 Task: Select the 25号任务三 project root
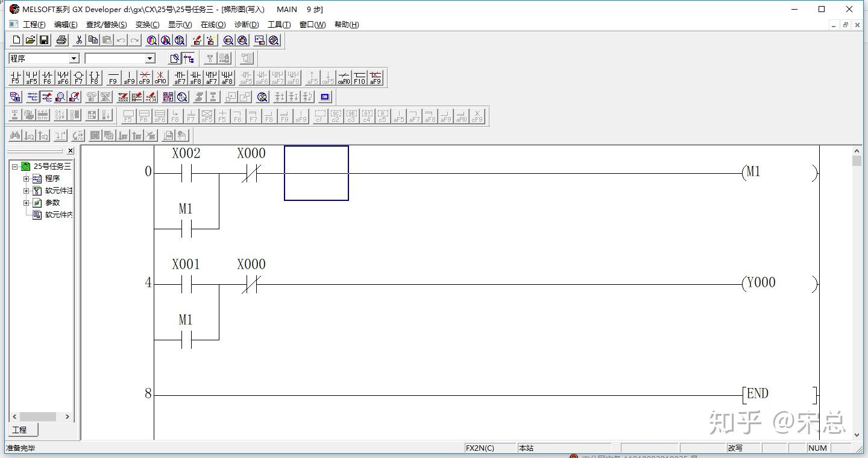tap(52, 167)
